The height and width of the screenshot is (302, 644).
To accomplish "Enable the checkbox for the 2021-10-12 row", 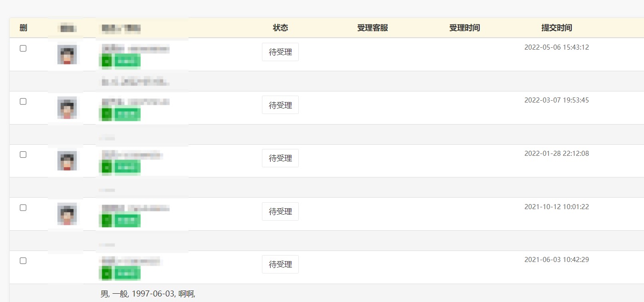I will tap(23, 208).
